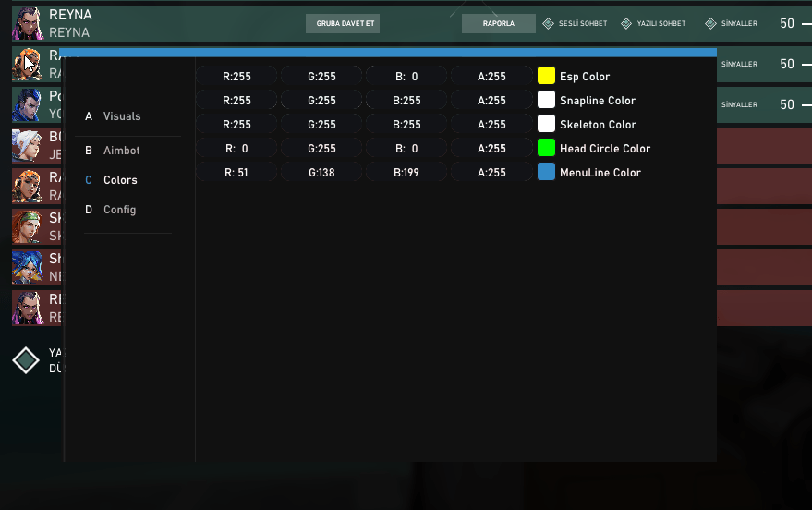This screenshot has width=812, height=510.
Task: Click the blue-haired Neon agent portrait
Action: click(27, 267)
